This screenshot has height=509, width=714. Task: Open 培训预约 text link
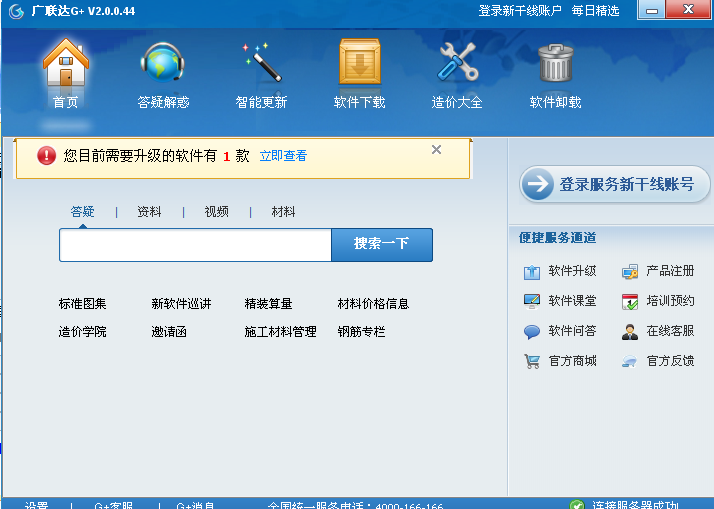[670, 301]
